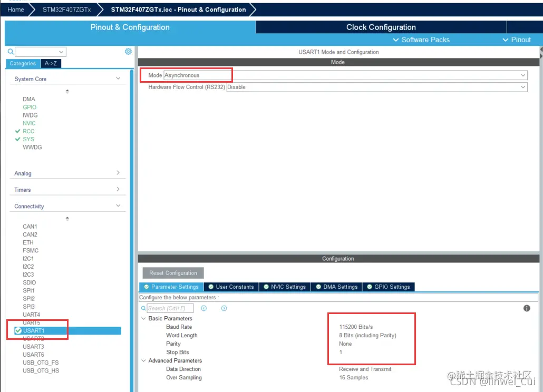This screenshot has height=392, width=543.
Task: Collapse the Connectivity category
Action: (x=118, y=206)
